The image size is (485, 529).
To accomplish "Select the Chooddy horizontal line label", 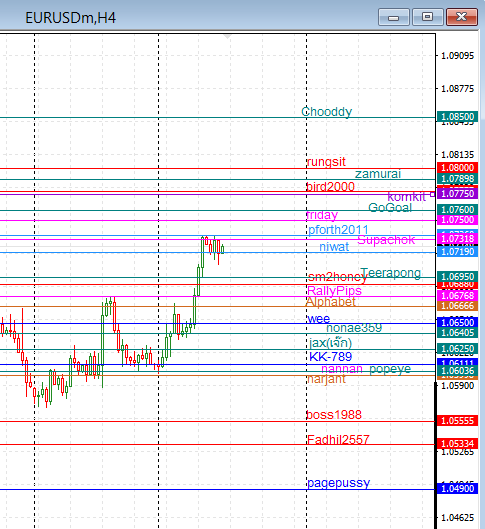I will pyautogui.click(x=326, y=112).
